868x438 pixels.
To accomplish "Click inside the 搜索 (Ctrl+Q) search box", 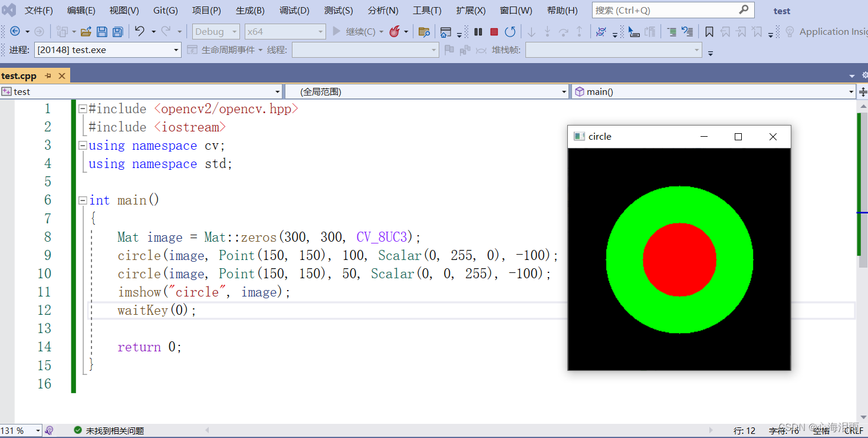I will [x=665, y=10].
